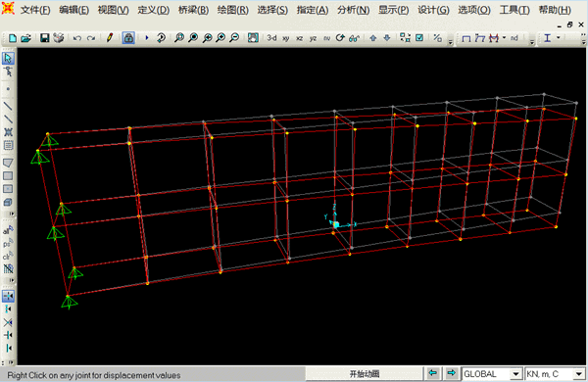Select the Run Analysis play arrow icon
Screen dimensions: 588x382
pyautogui.click(x=147, y=38)
